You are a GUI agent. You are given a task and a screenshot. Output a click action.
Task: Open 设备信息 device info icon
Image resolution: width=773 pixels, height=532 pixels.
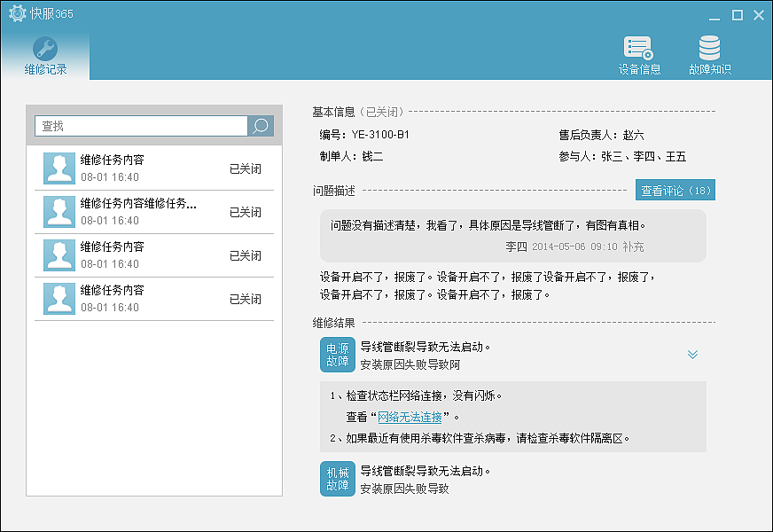[639, 56]
